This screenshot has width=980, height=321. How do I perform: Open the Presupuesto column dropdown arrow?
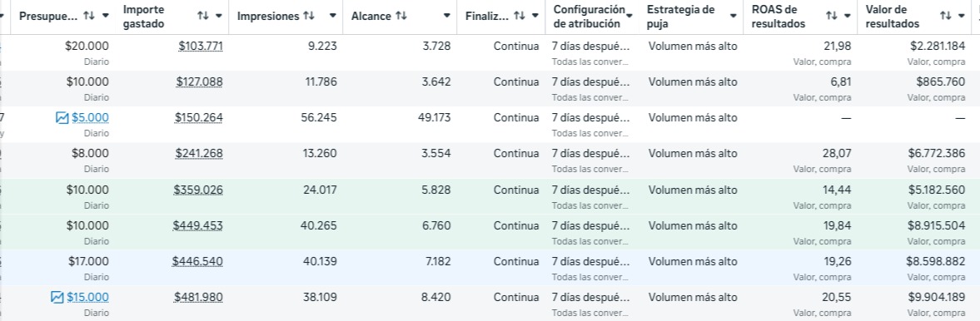click(105, 16)
